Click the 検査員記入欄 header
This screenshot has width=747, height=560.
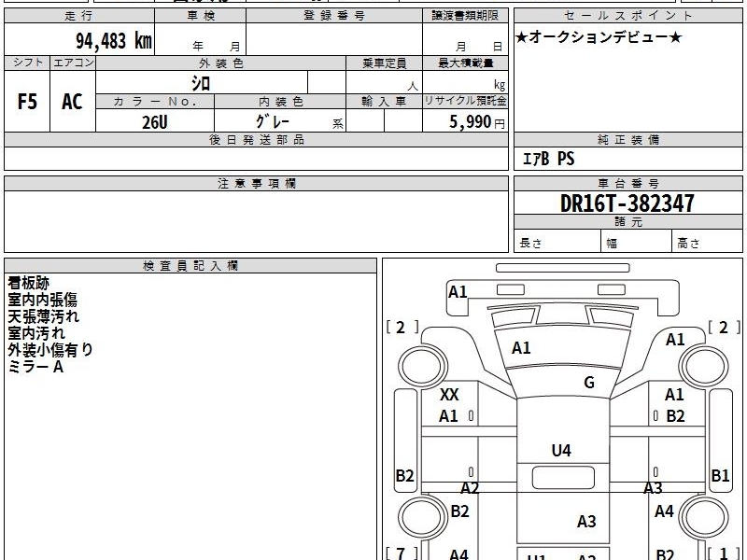pos(190,266)
